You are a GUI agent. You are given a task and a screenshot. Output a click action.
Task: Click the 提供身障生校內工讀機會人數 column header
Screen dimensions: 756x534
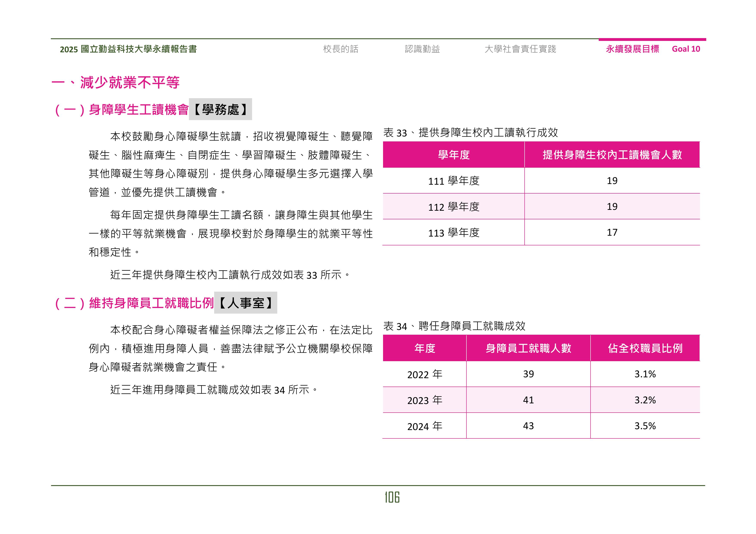pyautogui.click(x=612, y=155)
